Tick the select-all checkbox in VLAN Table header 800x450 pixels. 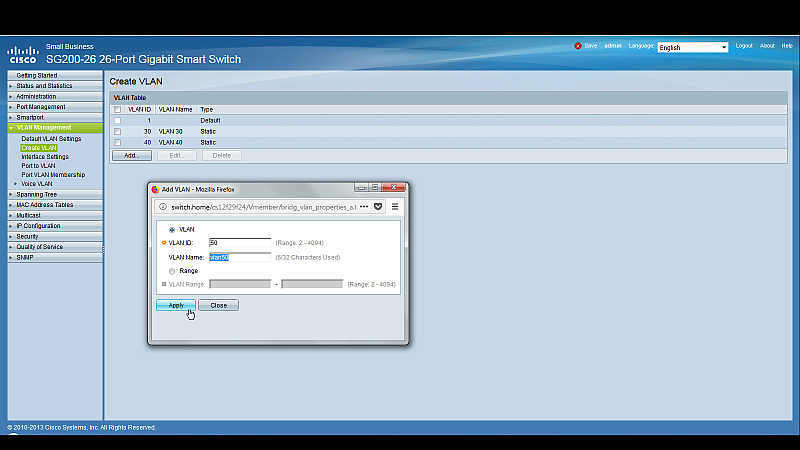pos(117,109)
